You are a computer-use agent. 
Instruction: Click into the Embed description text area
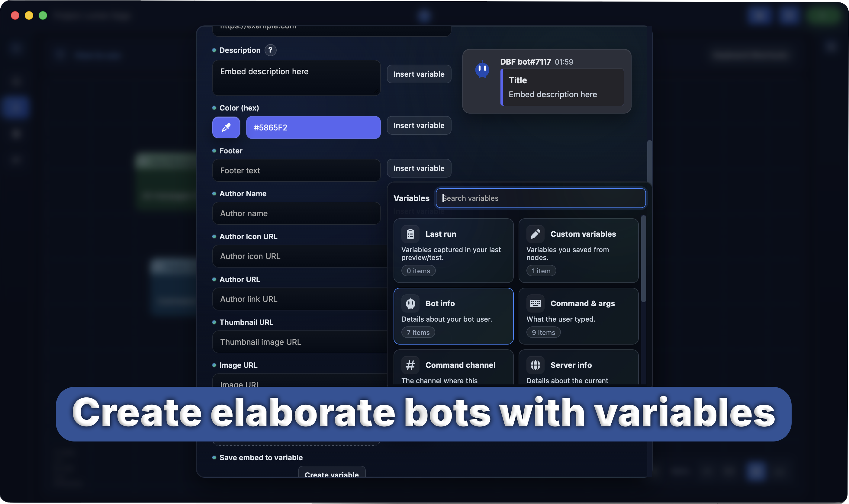coord(296,78)
